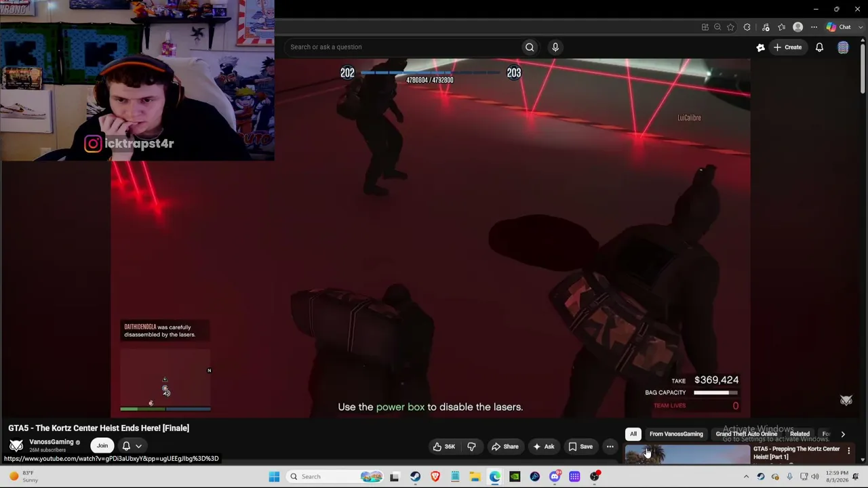868x488 pixels.
Task: Switch to Microsoft Edge in the taskbar
Action: click(495, 476)
